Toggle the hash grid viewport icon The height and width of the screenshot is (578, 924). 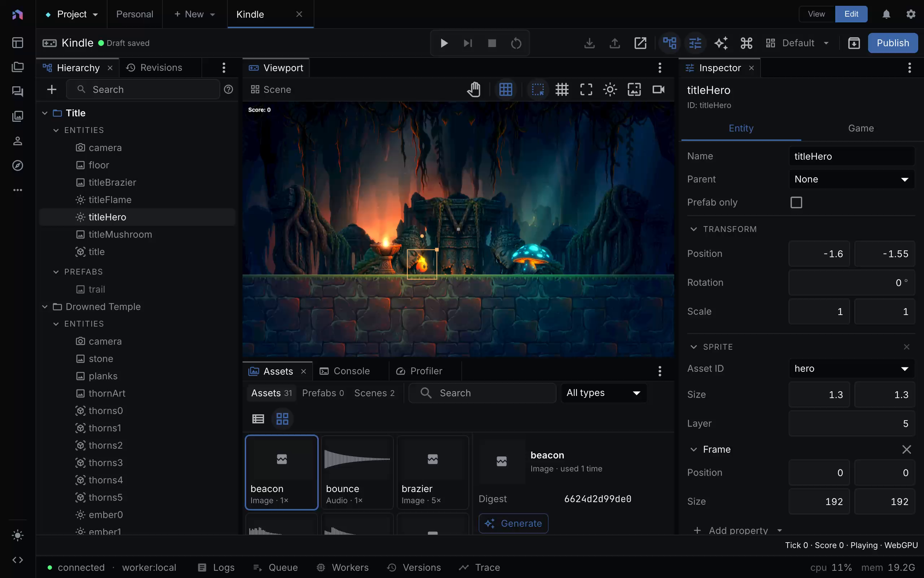click(x=562, y=90)
